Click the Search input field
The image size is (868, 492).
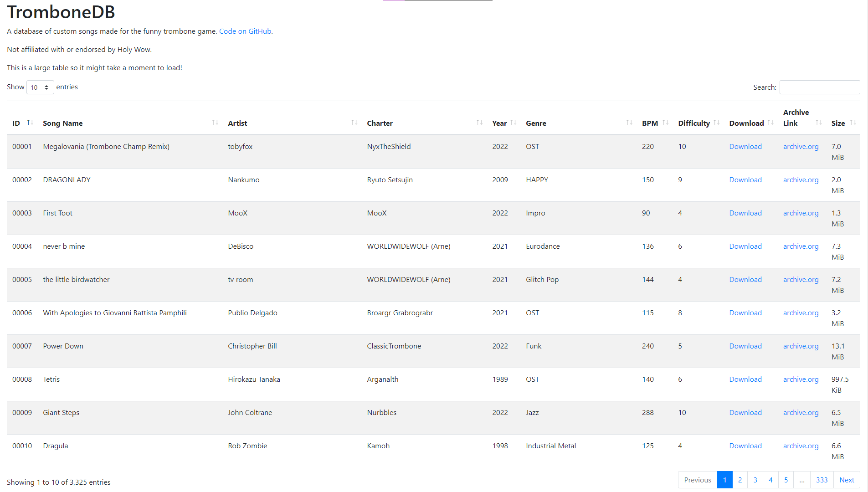819,87
